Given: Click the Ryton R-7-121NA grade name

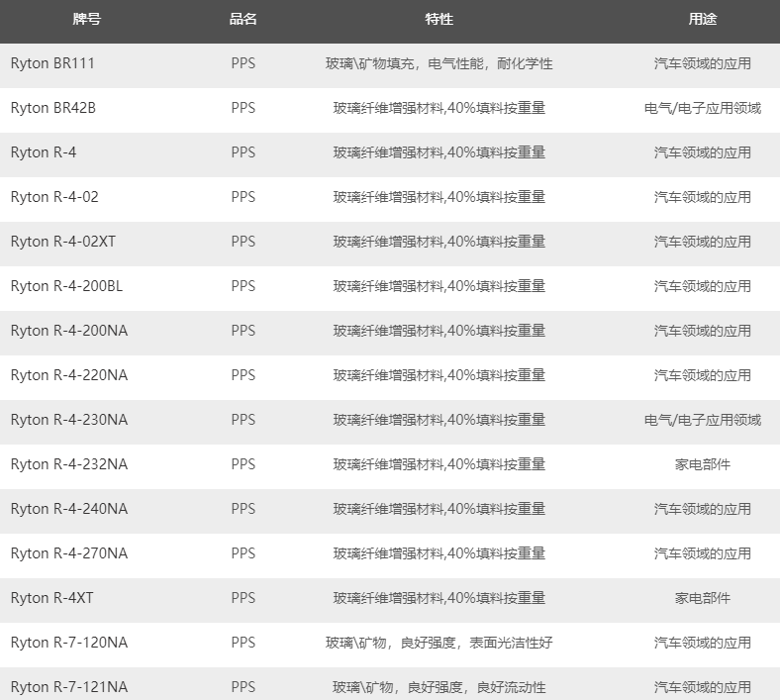Looking at the screenshot, I should (x=68, y=687).
